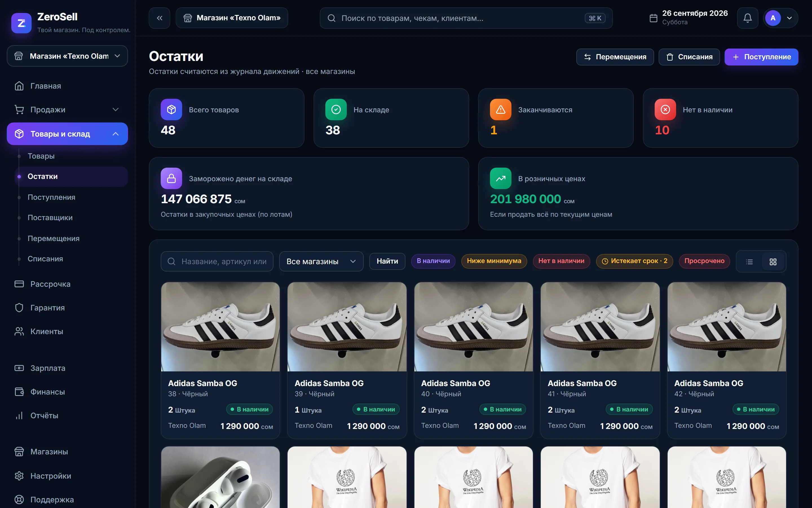Focus the top search field Поиск по товарам
Screen dimensions: 812x508
[466, 18]
